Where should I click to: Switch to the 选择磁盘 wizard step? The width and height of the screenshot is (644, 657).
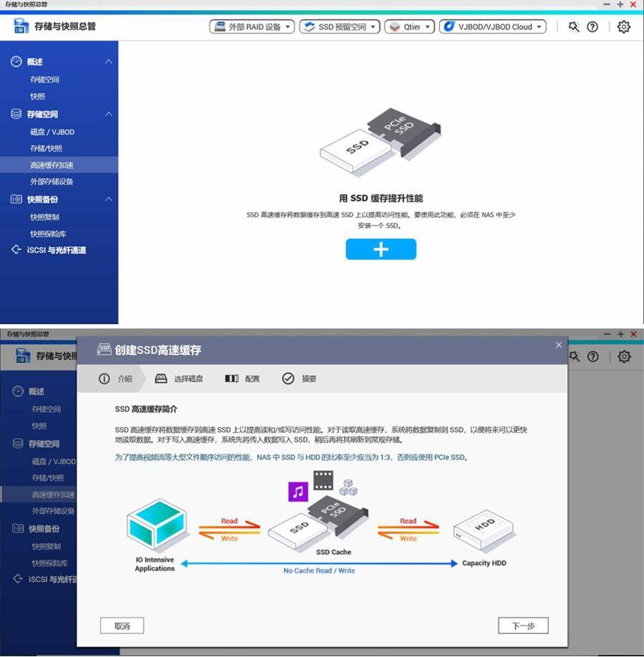(190, 379)
